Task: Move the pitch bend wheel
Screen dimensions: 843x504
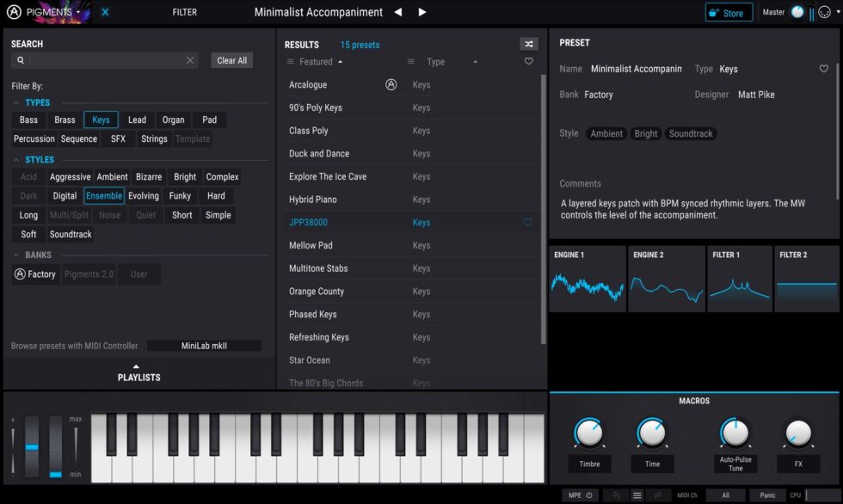Action: point(32,446)
